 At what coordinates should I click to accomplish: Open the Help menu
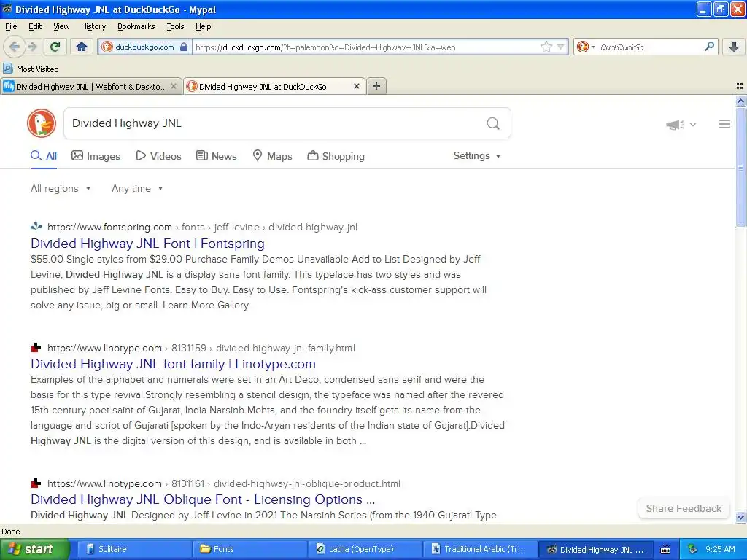click(203, 26)
